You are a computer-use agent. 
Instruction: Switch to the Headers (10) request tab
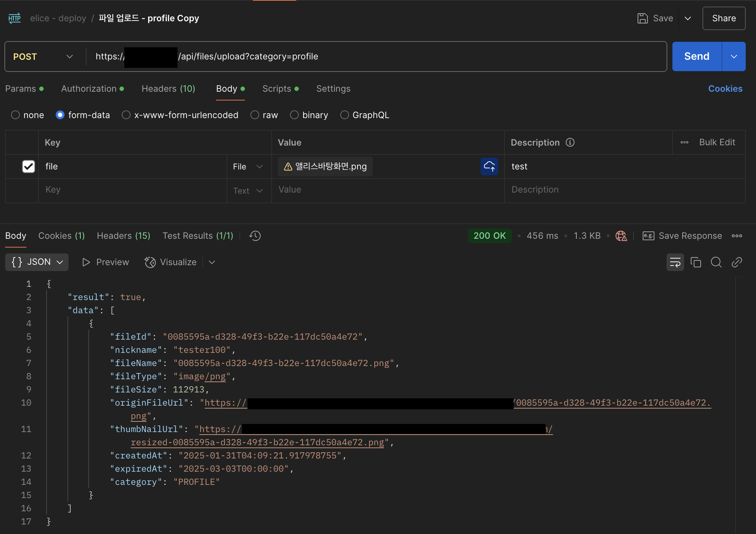point(168,89)
